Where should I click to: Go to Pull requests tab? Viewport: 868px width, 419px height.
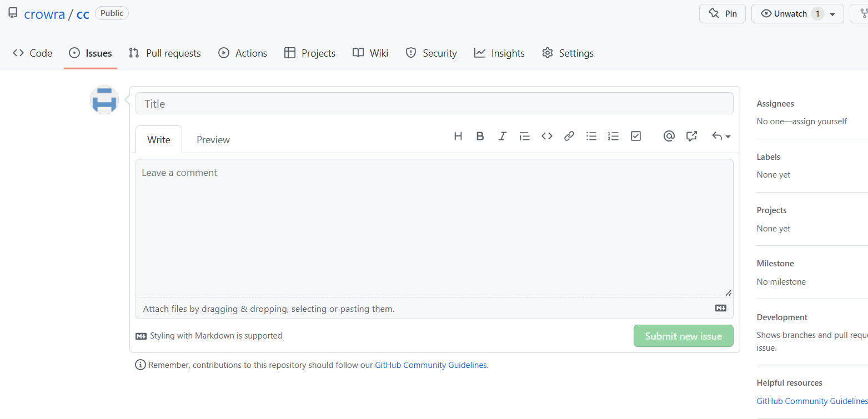[x=165, y=53]
